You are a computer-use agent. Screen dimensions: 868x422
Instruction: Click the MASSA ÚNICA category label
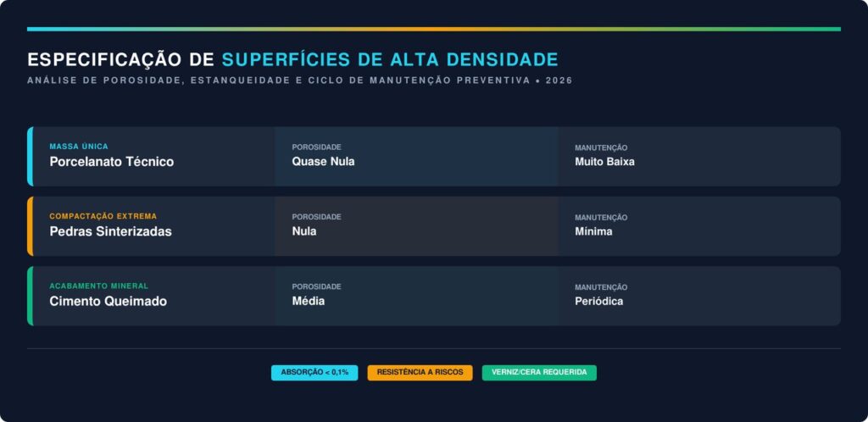(79, 147)
